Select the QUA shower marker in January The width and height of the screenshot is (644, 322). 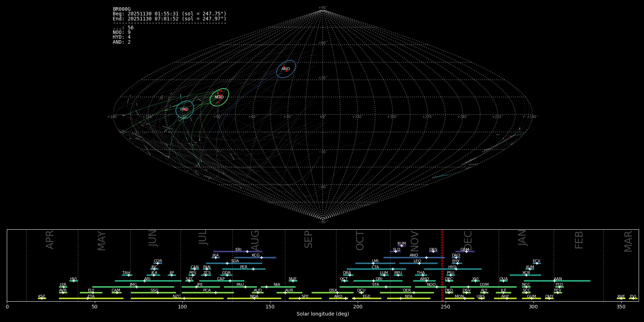click(503, 281)
